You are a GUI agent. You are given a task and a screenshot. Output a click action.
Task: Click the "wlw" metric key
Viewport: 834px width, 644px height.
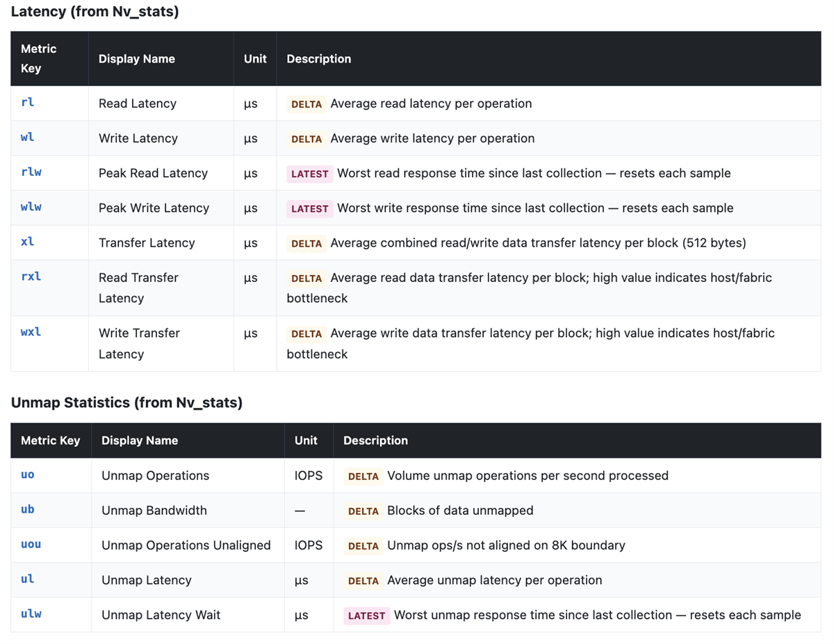pos(31,207)
